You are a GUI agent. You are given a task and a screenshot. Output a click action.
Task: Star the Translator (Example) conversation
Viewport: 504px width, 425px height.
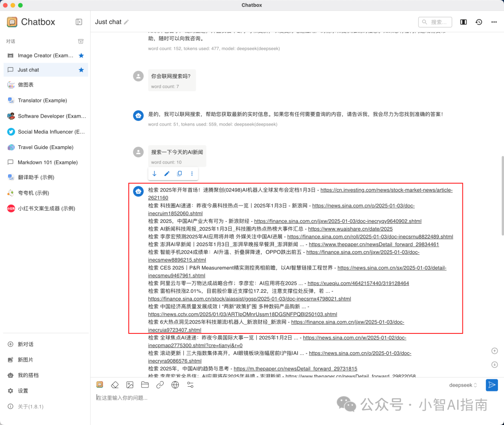(x=80, y=100)
